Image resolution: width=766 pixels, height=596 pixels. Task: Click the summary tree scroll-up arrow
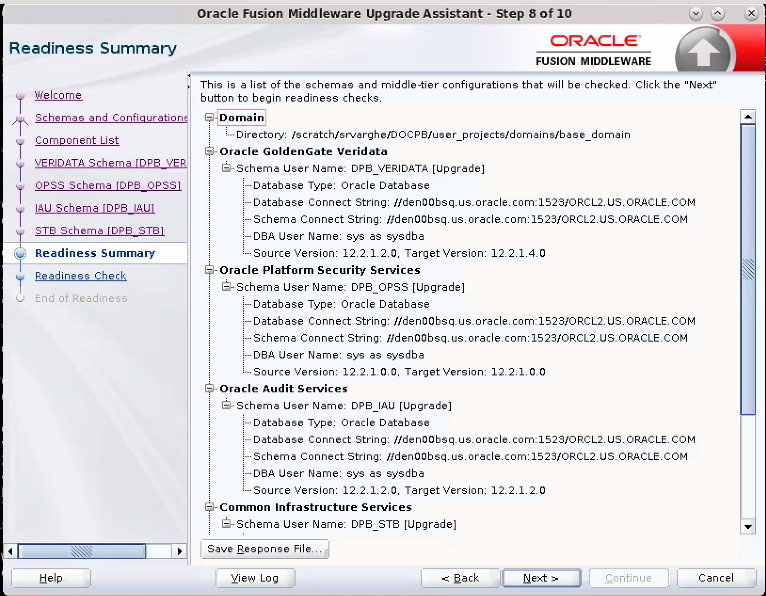pyautogui.click(x=748, y=116)
